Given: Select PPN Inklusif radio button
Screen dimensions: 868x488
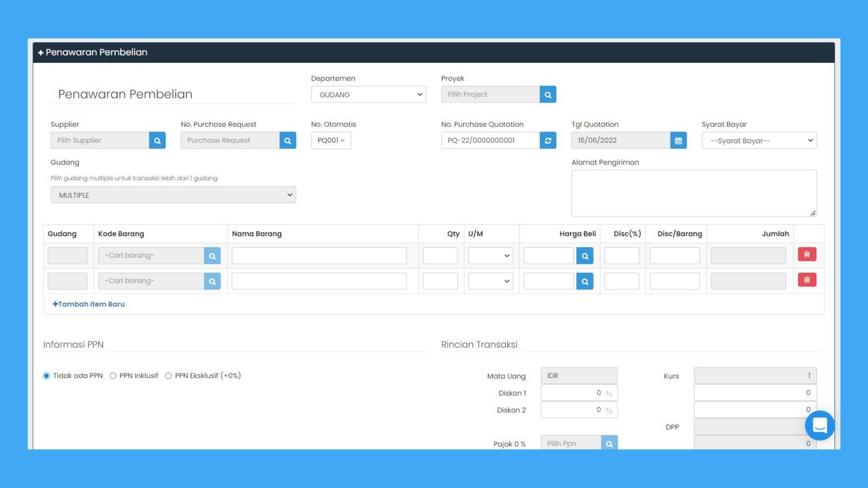Looking at the screenshot, I should pyautogui.click(x=113, y=376).
